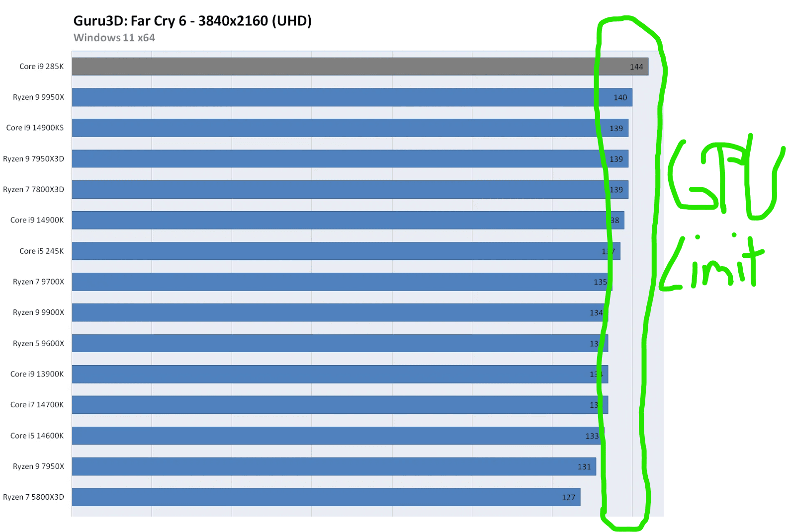Select the "Ryzen 7 5800X3D" axis label
Image resolution: width=786 pixels, height=532 pixels.
pyautogui.click(x=34, y=497)
